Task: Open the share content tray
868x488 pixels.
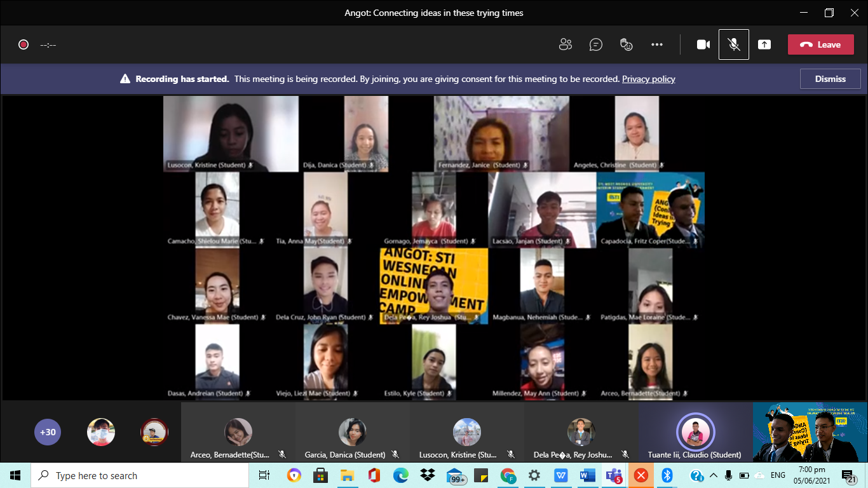Action: (x=764, y=44)
